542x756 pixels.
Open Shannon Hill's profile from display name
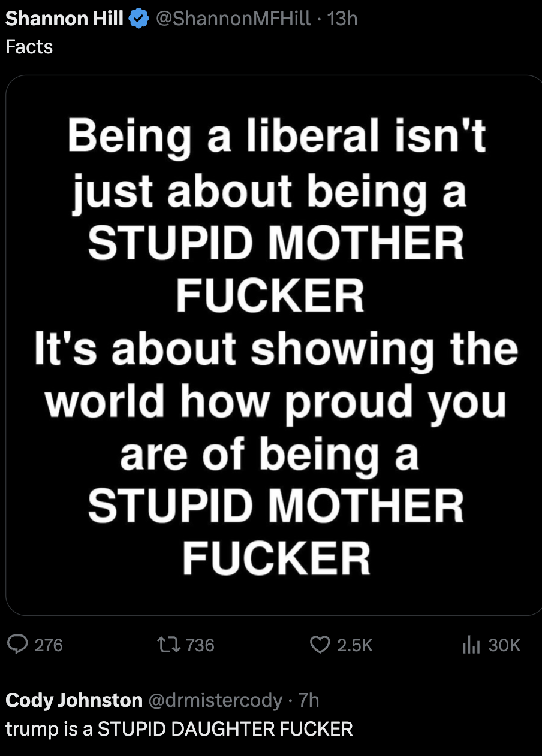tap(65, 19)
